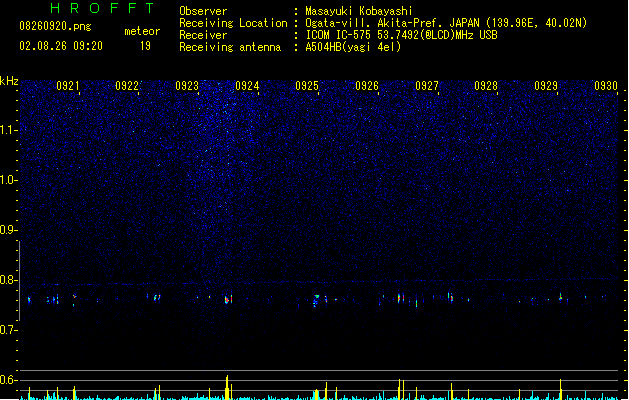Click the 0925 time marker
This screenshot has height=400, width=629.
307,86
